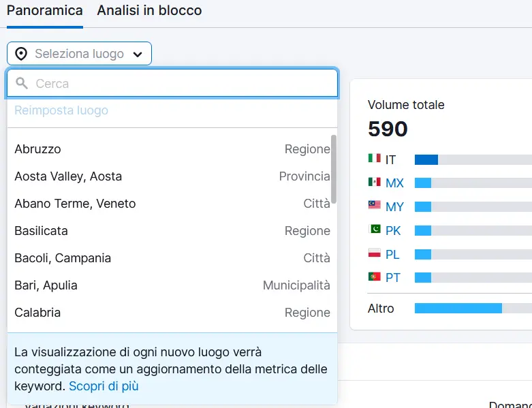532x408 pixels.
Task: Click the search magnifier icon
Action: tap(22, 84)
